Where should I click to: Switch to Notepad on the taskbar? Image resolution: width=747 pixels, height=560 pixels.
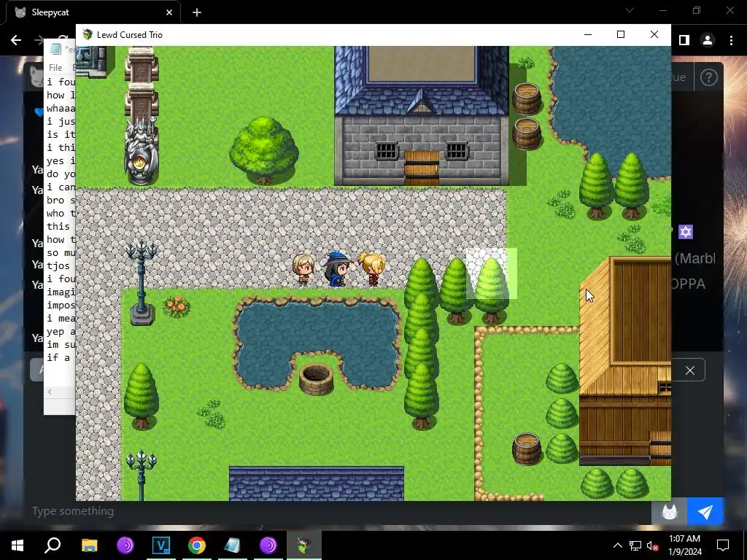[232, 545]
